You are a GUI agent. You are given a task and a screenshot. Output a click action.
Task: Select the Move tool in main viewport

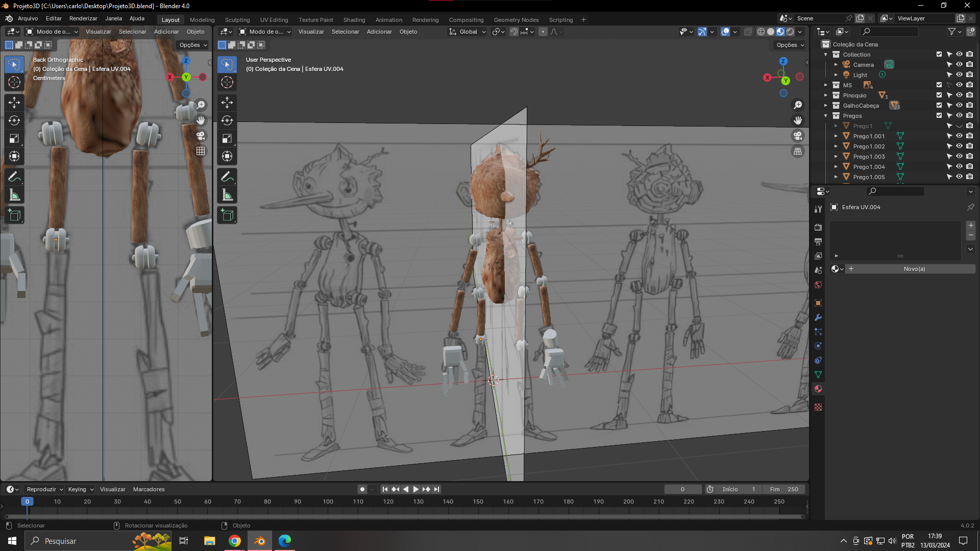coord(227,103)
